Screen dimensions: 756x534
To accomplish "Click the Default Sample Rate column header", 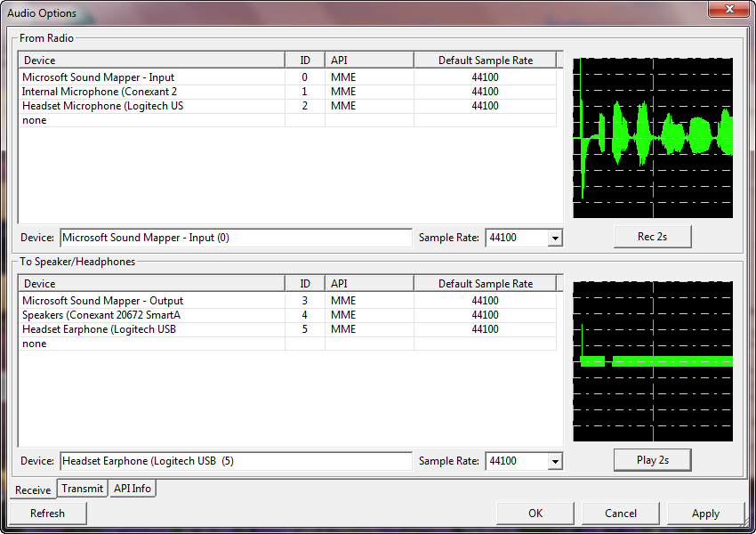I will tap(485, 60).
